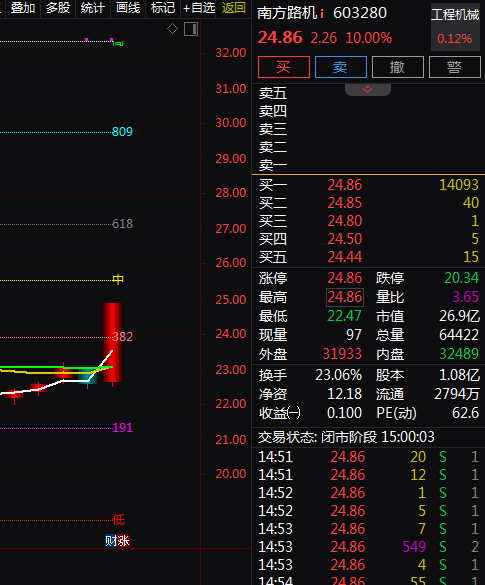Click the 净资 value 12.18

pos(344,394)
